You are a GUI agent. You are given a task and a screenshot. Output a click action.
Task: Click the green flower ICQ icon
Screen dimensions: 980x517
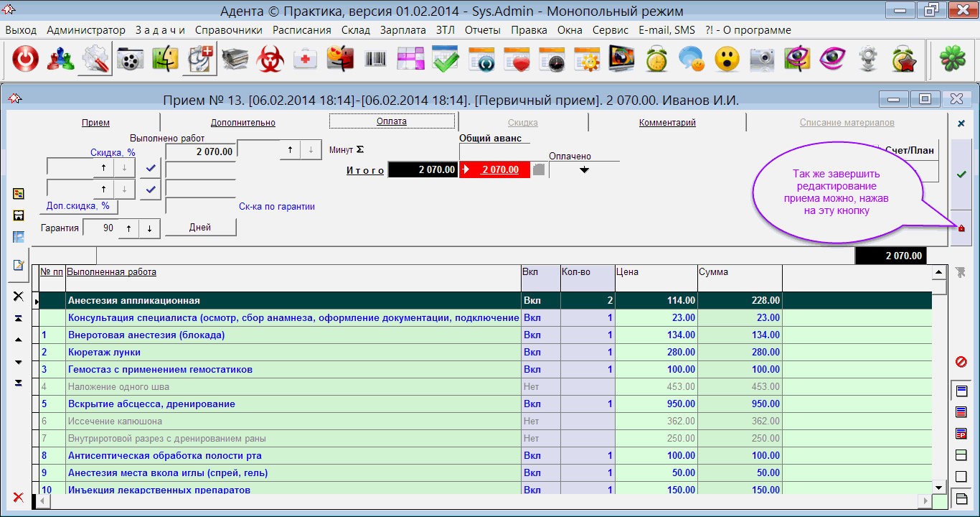(x=952, y=60)
